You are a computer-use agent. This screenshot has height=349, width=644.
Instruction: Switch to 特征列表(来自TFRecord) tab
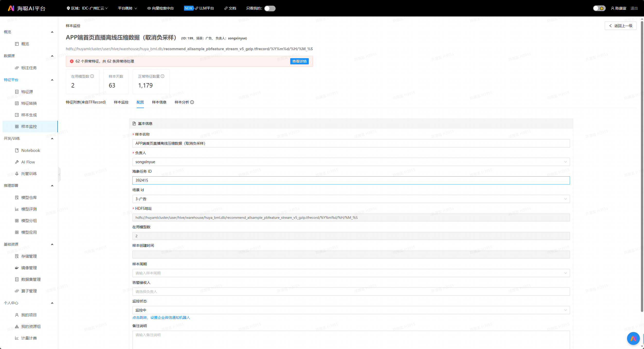[x=86, y=102]
